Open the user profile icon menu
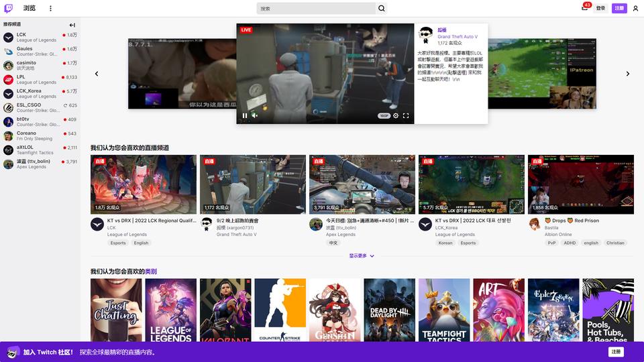This screenshot has height=362, width=644. [635, 8]
